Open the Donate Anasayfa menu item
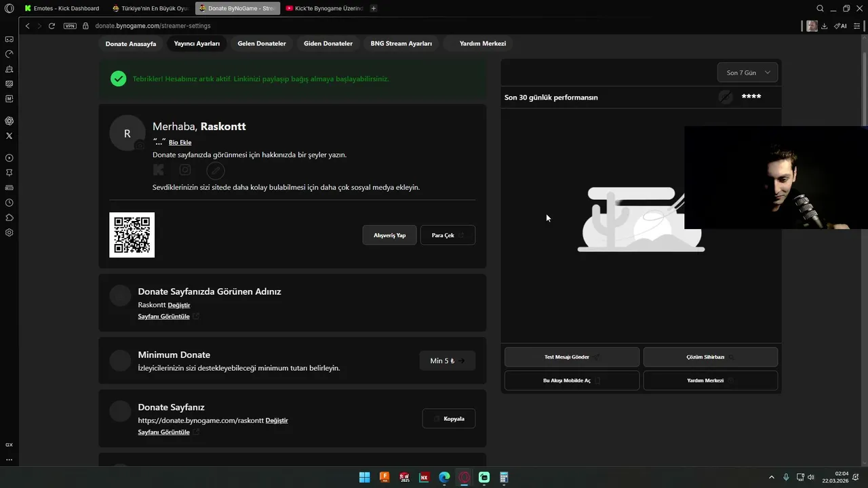This screenshot has height=488, width=868. [131, 43]
